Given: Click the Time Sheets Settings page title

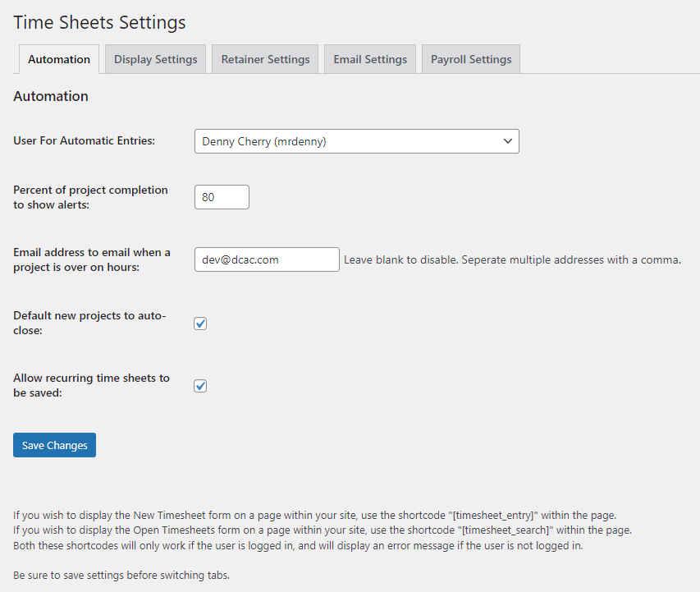Looking at the screenshot, I should click(x=99, y=22).
